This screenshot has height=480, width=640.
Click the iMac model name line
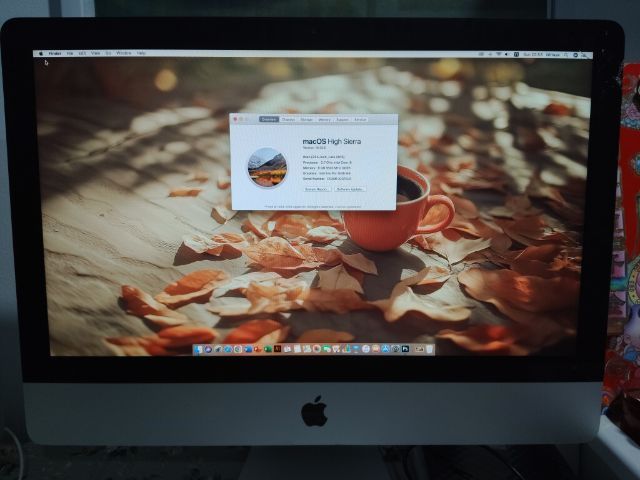click(324, 157)
